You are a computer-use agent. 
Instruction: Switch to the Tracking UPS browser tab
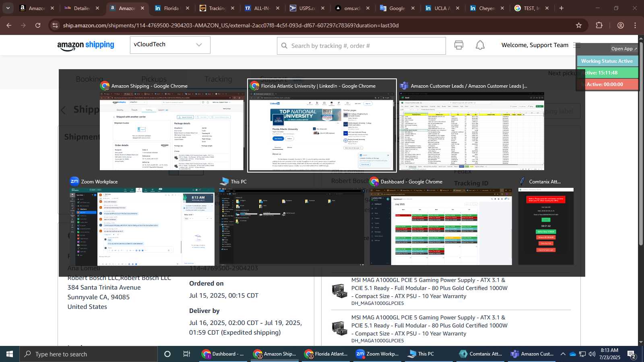pyautogui.click(x=217, y=8)
